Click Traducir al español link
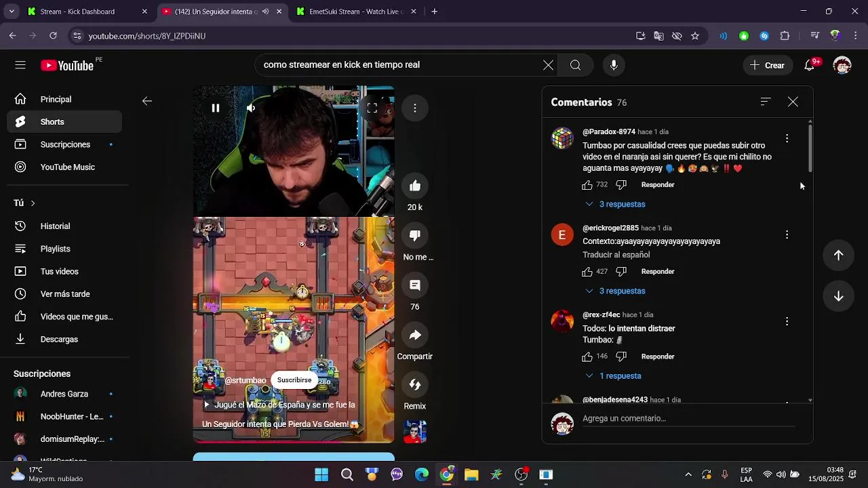The width and height of the screenshot is (868, 488). pyautogui.click(x=616, y=255)
